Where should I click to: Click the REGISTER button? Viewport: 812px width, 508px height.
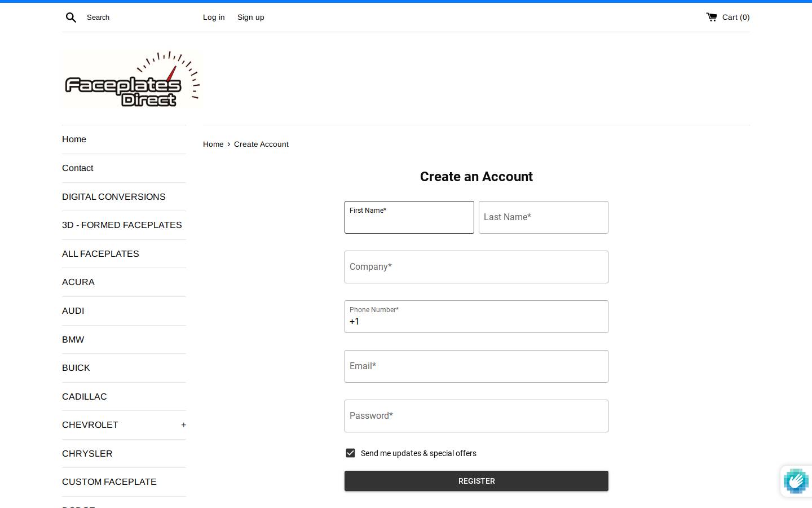[x=476, y=481]
